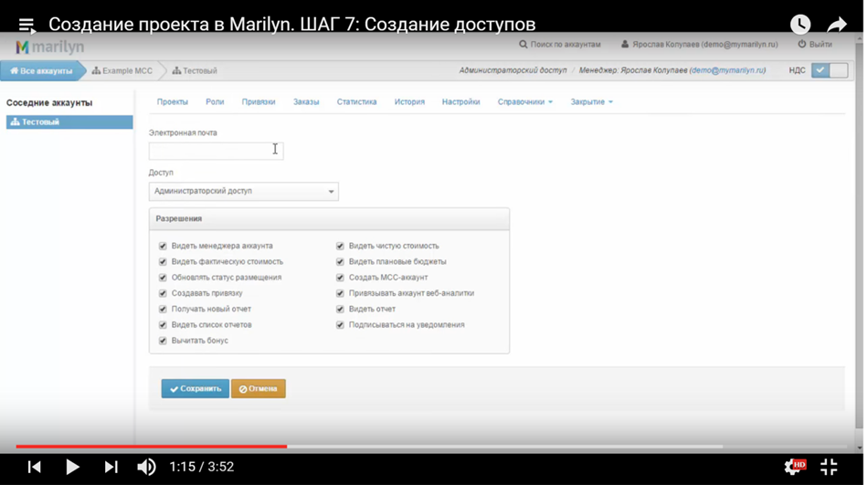Image resolution: width=868 pixels, height=485 pixels.
Task: Skip to the next video
Action: click(x=111, y=467)
